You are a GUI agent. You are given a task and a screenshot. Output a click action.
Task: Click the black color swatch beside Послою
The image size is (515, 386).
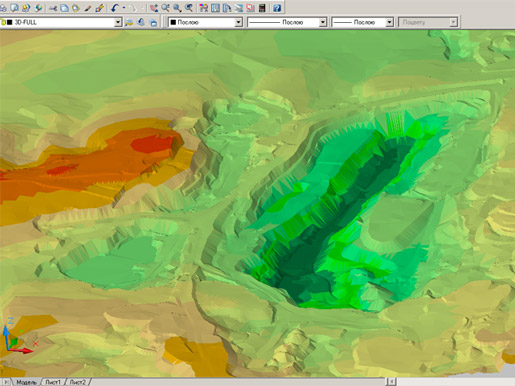point(173,22)
